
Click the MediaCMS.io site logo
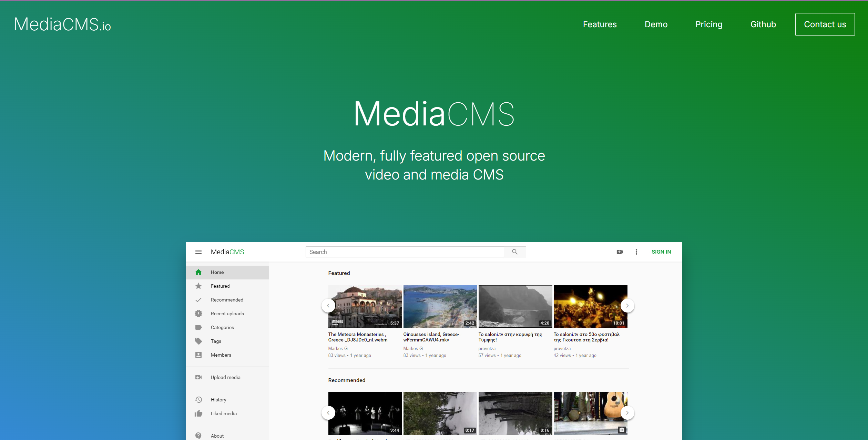pos(62,24)
